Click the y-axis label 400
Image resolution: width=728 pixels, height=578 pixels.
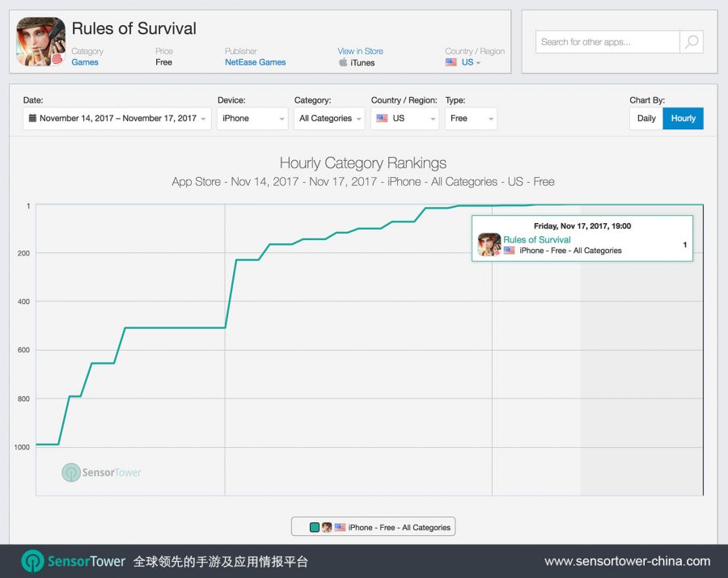click(23, 302)
